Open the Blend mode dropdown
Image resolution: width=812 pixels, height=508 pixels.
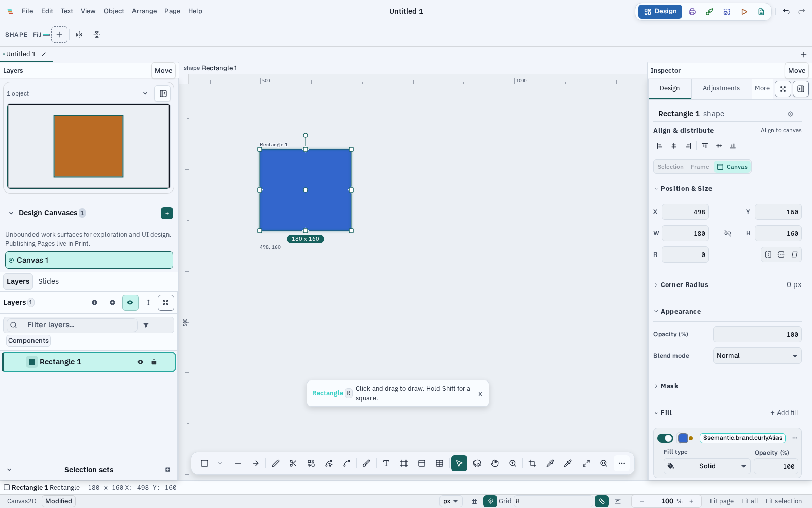point(757,356)
